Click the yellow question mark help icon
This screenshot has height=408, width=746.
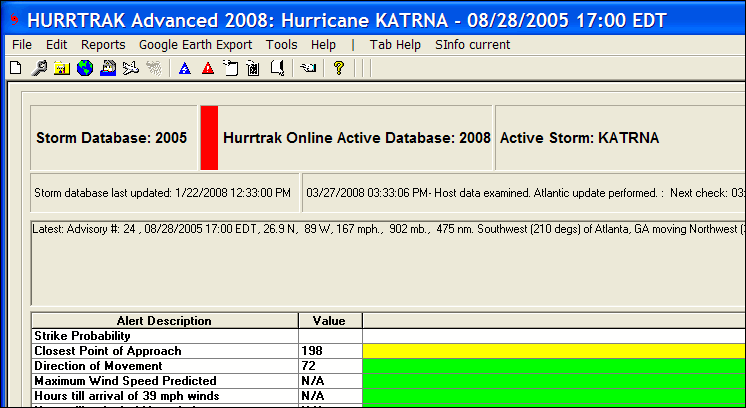(x=338, y=68)
